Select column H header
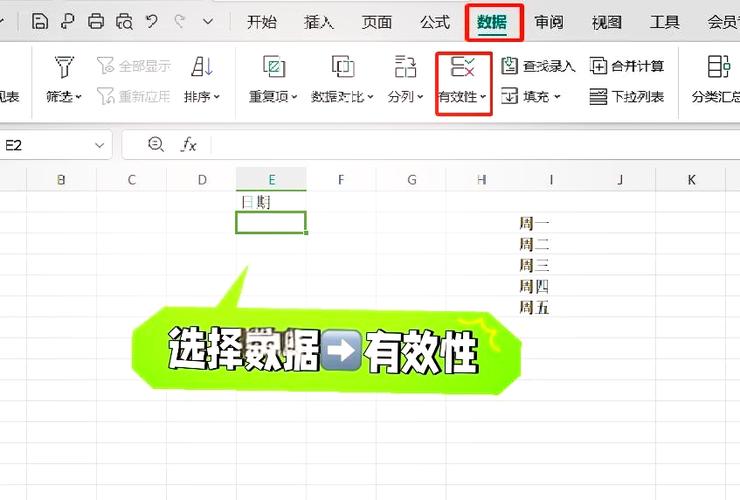Image resolution: width=740 pixels, height=500 pixels. (x=481, y=179)
